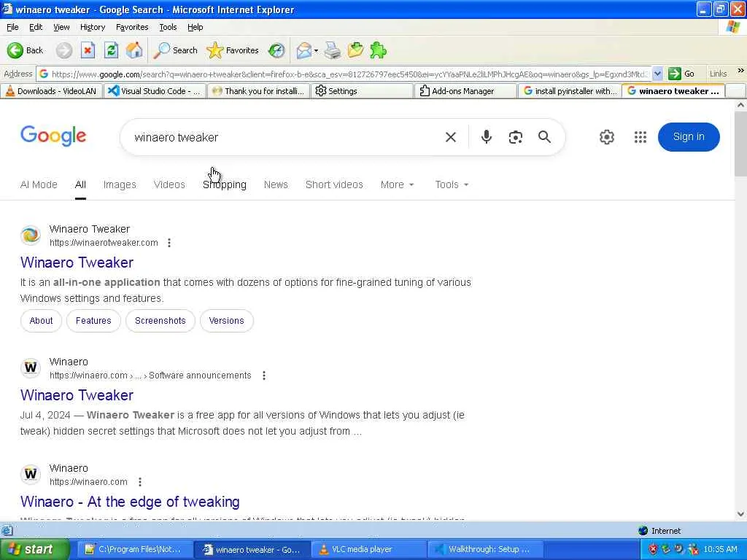Expand the Tools dropdown under search box
Viewport: 747px width, 560px height.
[x=452, y=184]
